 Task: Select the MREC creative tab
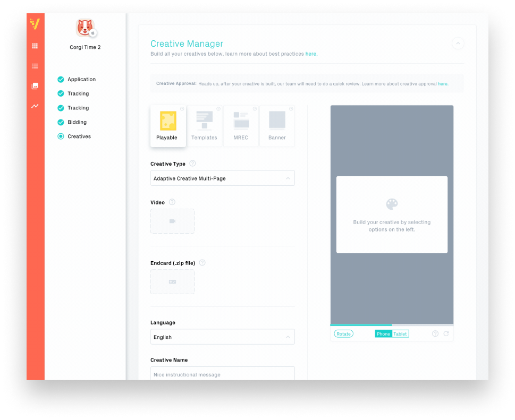click(241, 126)
